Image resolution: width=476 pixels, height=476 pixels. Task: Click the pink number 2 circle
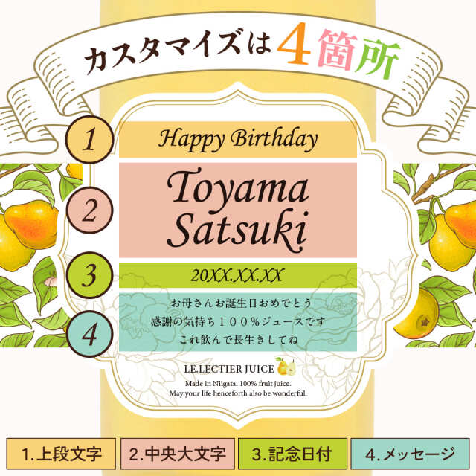point(89,210)
